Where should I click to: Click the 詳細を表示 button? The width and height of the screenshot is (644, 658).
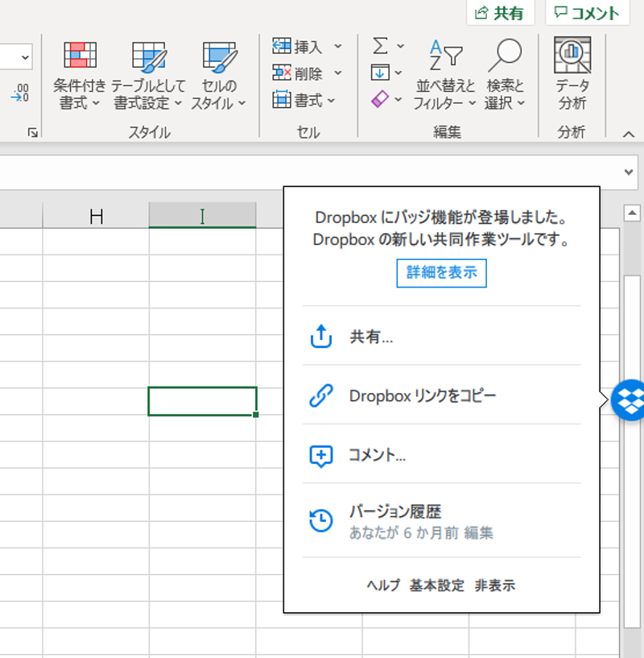pyautogui.click(x=441, y=273)
